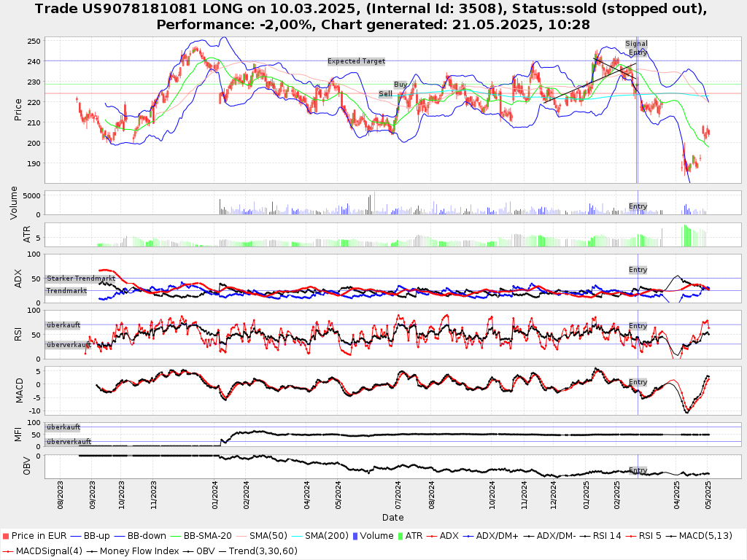Click the Sell annotation on the price chart

(385, 94)
